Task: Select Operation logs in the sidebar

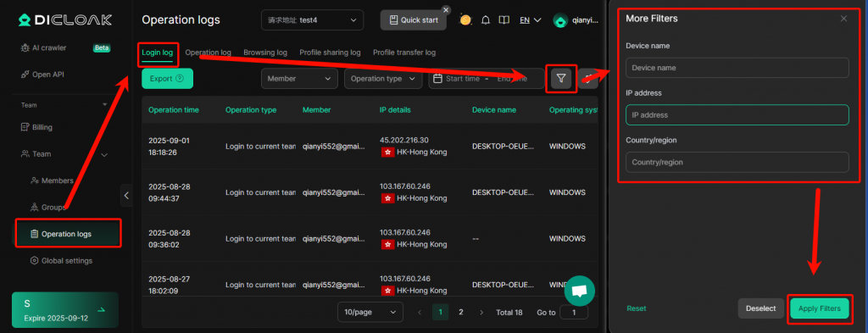Action: click(x=66, y=234)
